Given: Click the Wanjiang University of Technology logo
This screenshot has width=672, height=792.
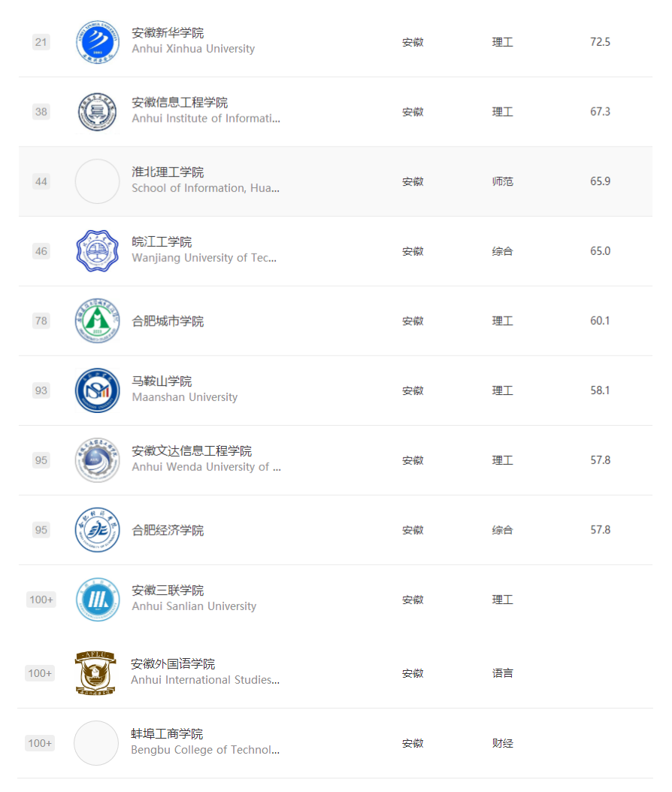Looking at the screenshot, I should tap(98, 251).
